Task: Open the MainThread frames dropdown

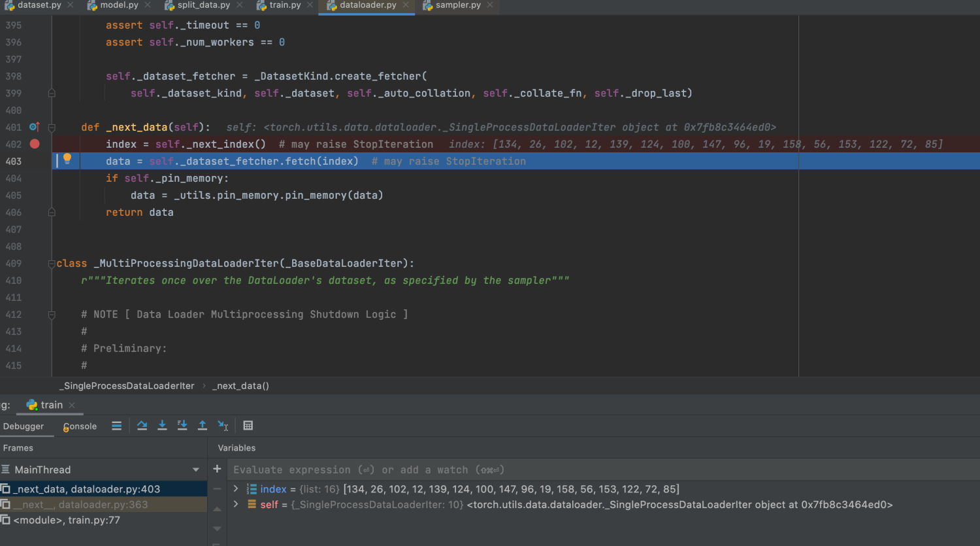Action: tap(195, 469)
